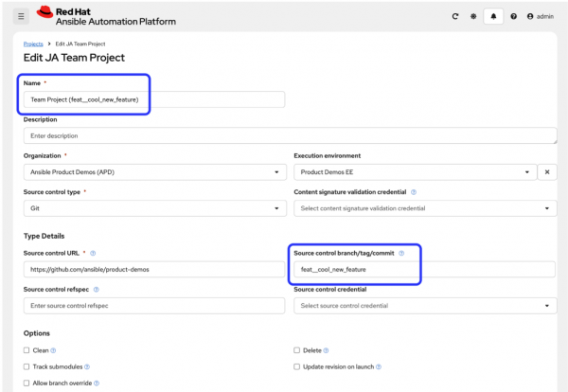The width and height of the screenshot is (568, 392).
Task: Click the Name input field
Action: tap(154, 99)
